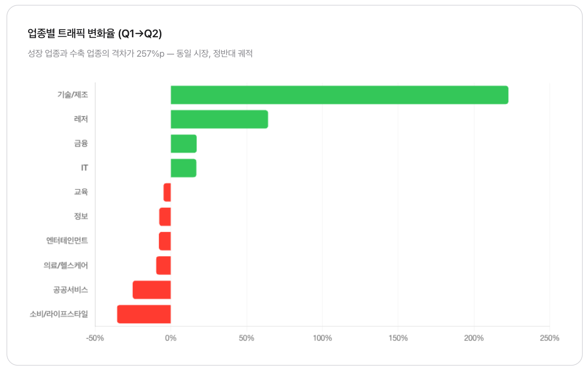Click the -50% x-axis tick label
Screen dimensions: 588x371
pyautogui.click(x=95, y=338)
